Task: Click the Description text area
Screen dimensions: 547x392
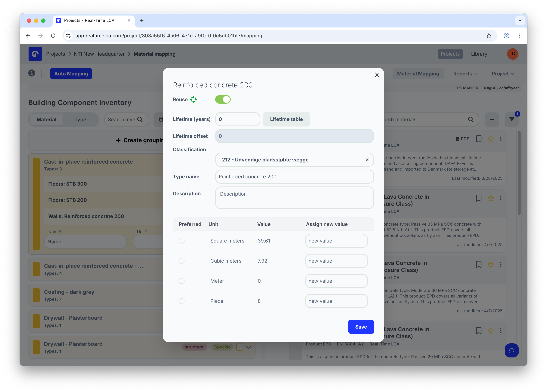Action: point(294,198)
